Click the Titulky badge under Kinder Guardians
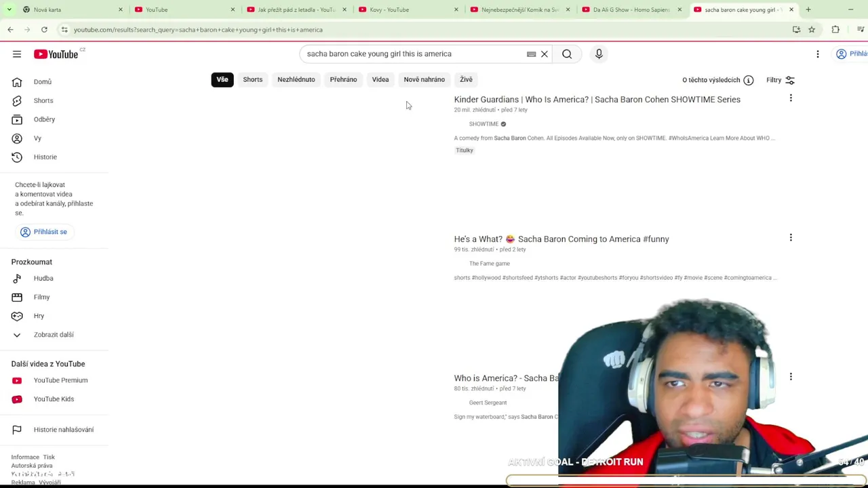 (465, 150)
